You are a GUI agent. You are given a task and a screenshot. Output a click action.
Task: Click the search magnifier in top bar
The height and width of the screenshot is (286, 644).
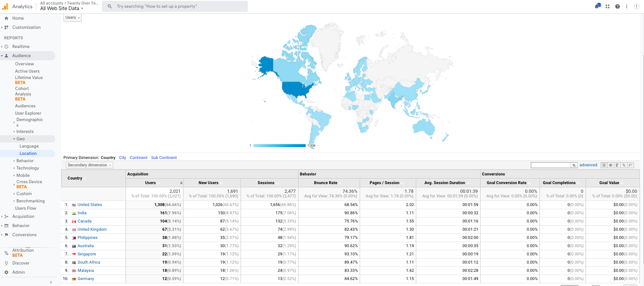[x=110, y=6]
